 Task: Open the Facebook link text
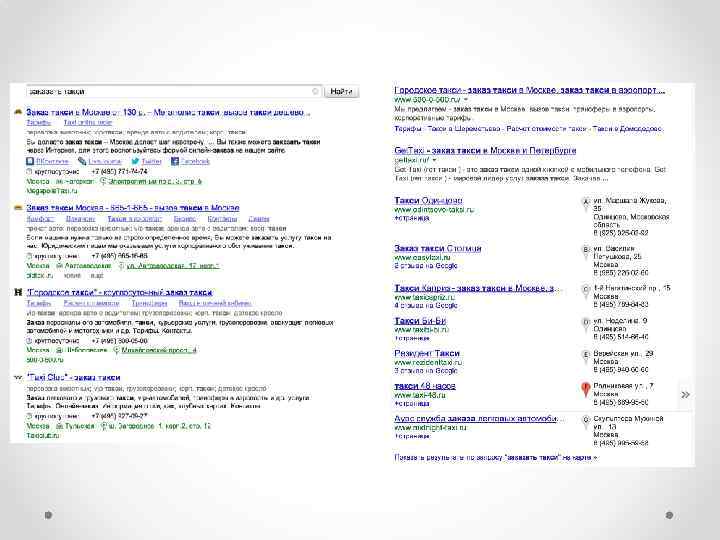(x=195, y=162)
